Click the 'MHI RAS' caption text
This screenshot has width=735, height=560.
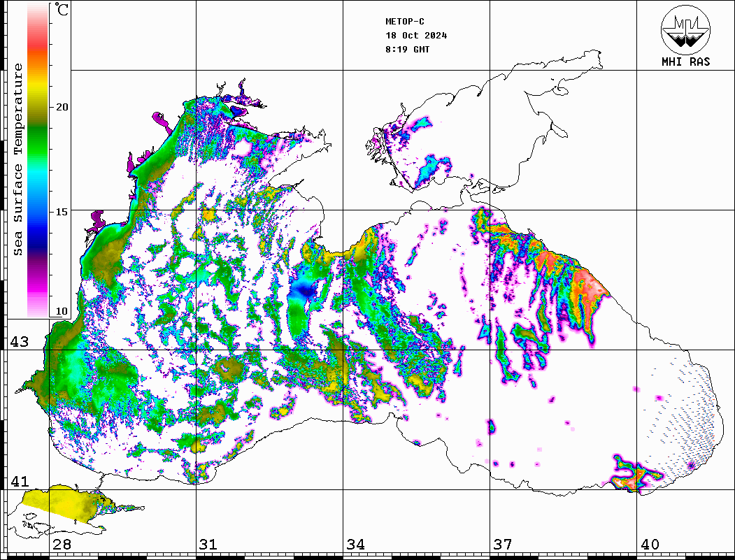pyautogui.click(x=685, y=62)
